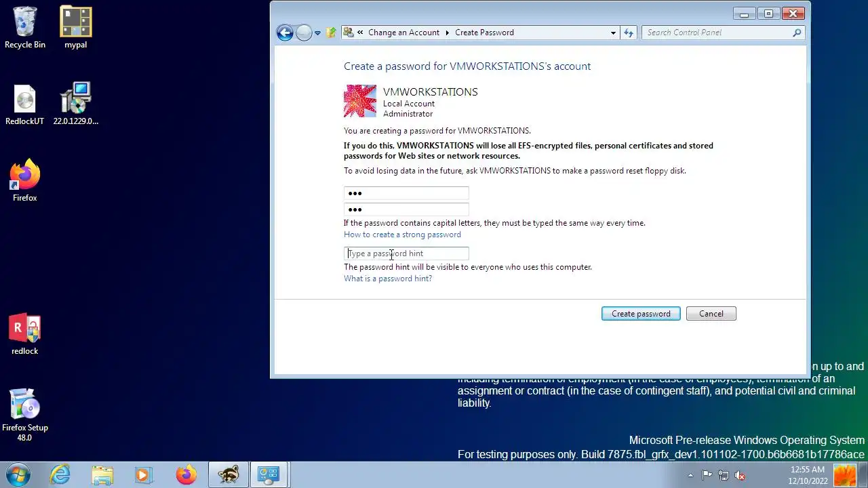The image size is (868, 488).
Task: Open the clock showing 12:55 AM
Action: coord(808,475)
